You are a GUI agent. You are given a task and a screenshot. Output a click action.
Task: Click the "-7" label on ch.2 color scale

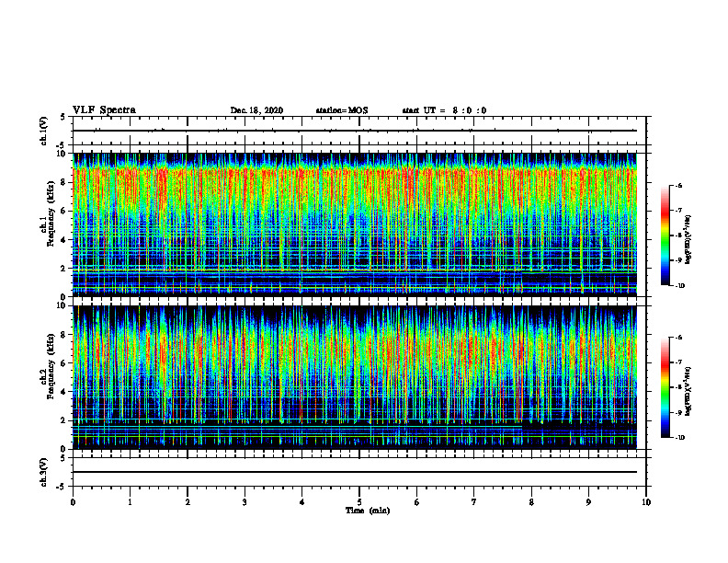pos(678,362)
